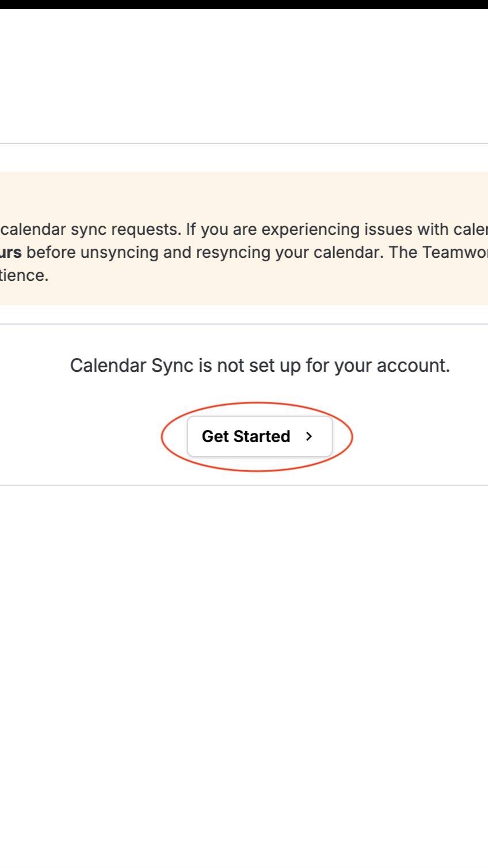The height and width of the screenshot is (868, 488).
Task: Click the word 'before' in the notice
Action: point(55,252)
